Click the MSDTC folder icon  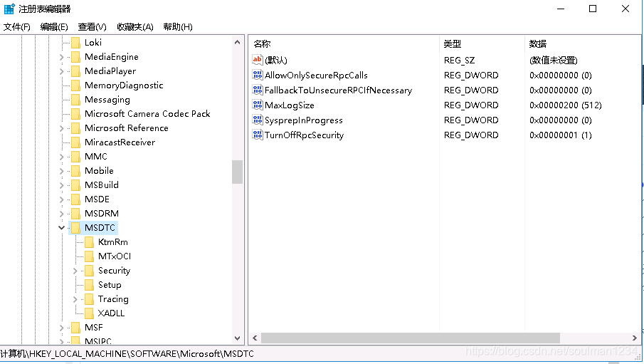(x=76, y=227)
